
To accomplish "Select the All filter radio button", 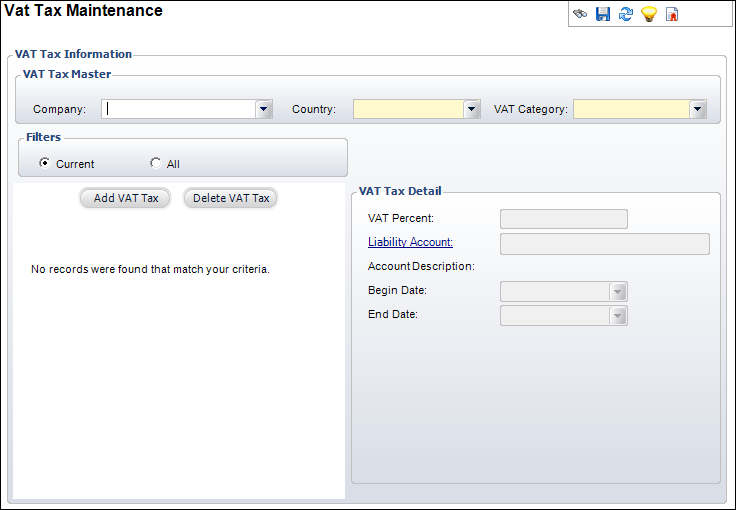I will coord(155,163).
